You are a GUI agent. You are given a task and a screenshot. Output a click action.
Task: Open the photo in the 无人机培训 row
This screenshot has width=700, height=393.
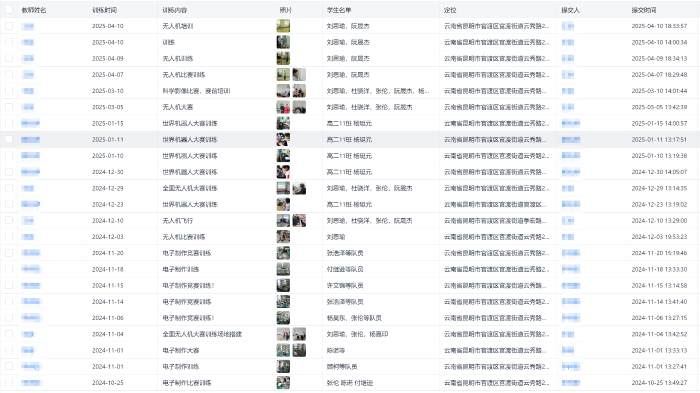tap(283, 26)
